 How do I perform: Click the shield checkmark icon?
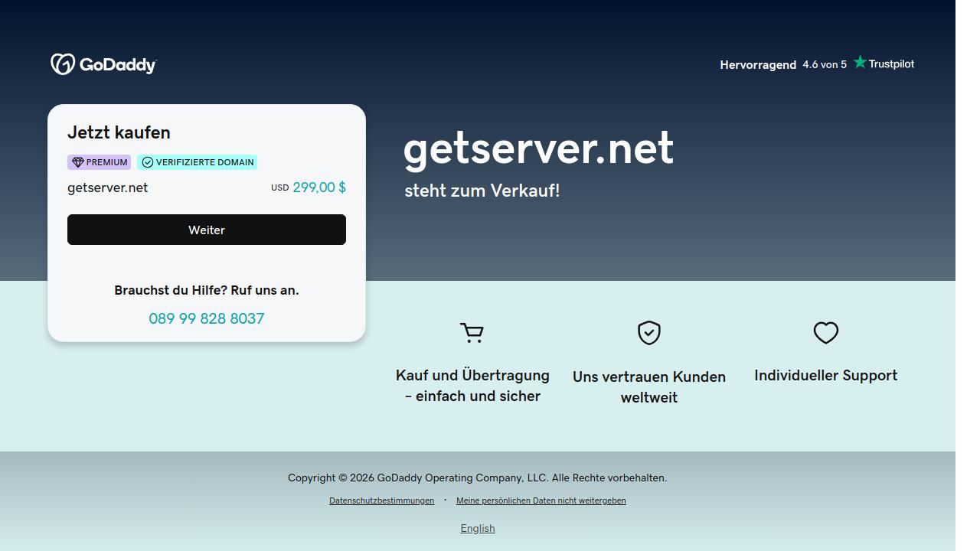649,333
